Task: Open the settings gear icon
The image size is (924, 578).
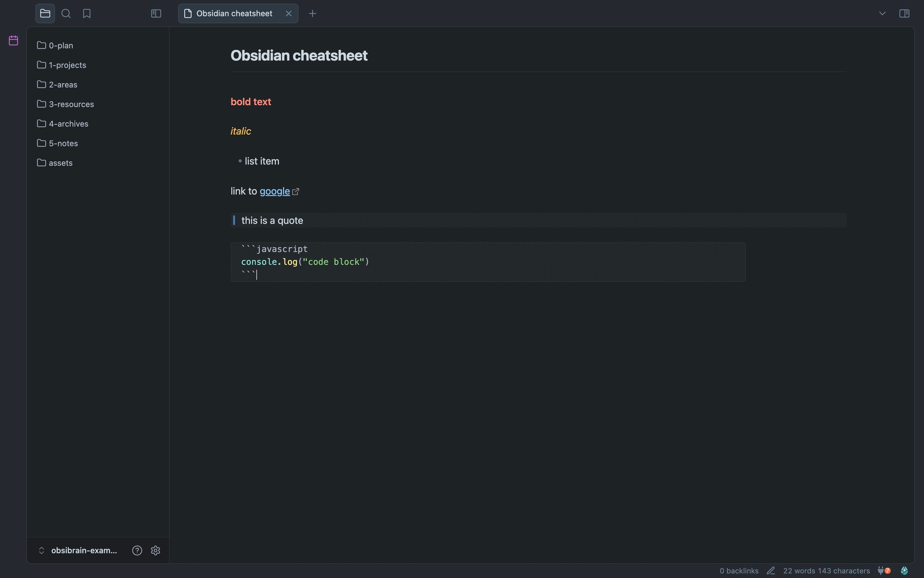Action: [x=156, y=550]
